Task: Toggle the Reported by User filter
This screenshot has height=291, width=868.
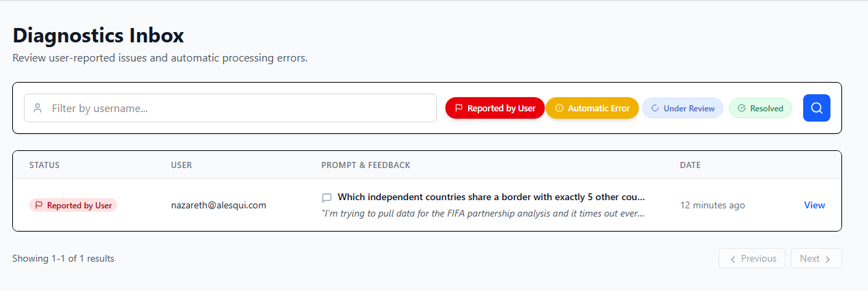Action: click(495, 108)
